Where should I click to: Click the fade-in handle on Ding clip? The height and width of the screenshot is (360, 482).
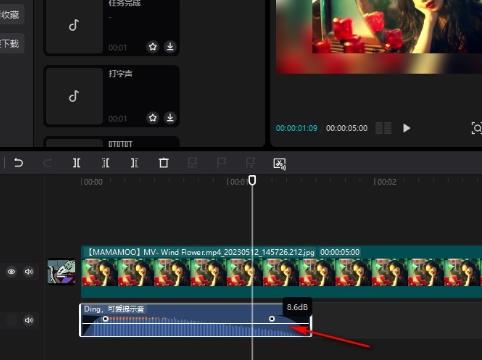(x=105, y=319)
